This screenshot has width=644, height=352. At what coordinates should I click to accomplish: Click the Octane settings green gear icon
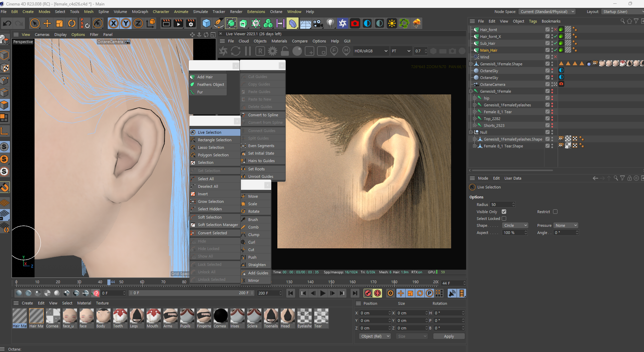[x=404, y=23]
